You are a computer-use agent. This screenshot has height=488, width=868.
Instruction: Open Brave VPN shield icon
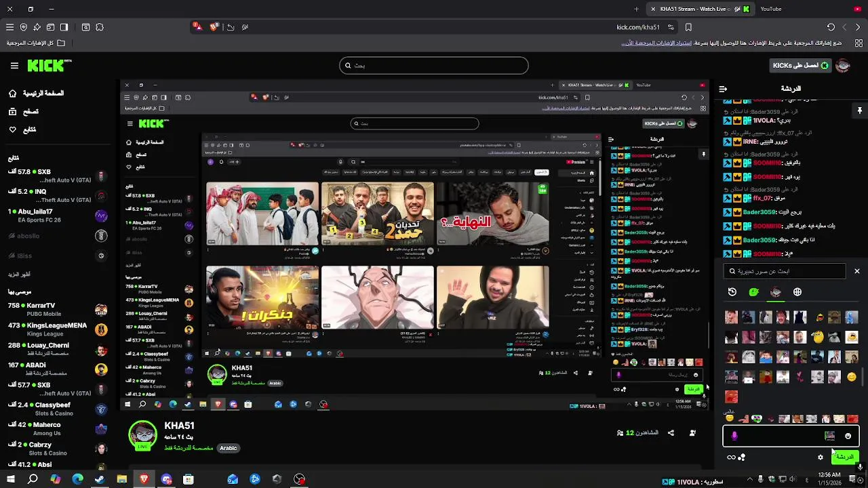pos(23,27)
